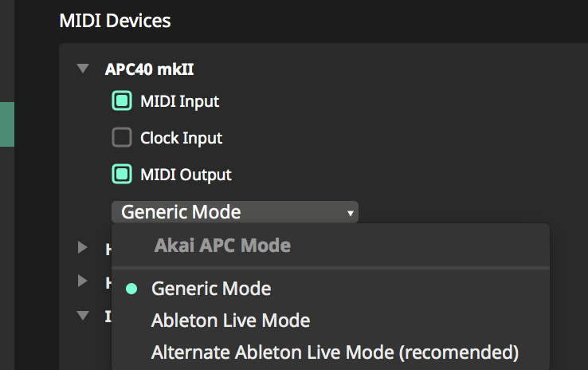Click the green highlighted sidebar strip
Viewport: 588px width, 370px height.
[x=6, y=124]
